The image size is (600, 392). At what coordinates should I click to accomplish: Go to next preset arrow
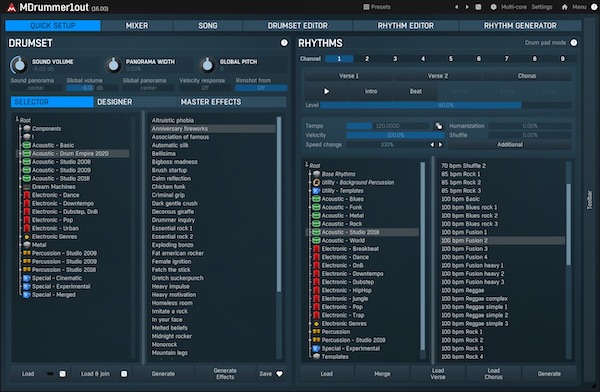[x=467, y=7]
